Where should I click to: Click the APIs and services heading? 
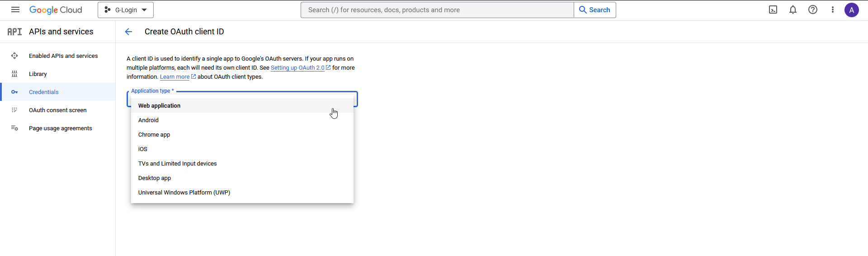pos(61,32)
